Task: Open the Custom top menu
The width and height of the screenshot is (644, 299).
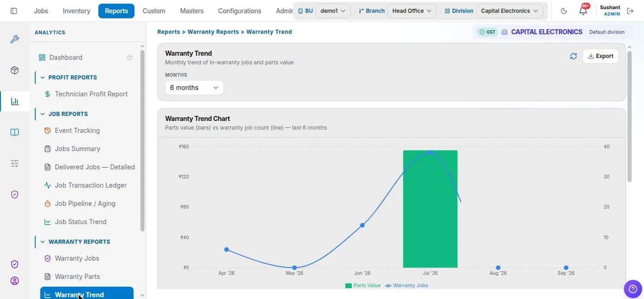Action: (x=154, y=11)
